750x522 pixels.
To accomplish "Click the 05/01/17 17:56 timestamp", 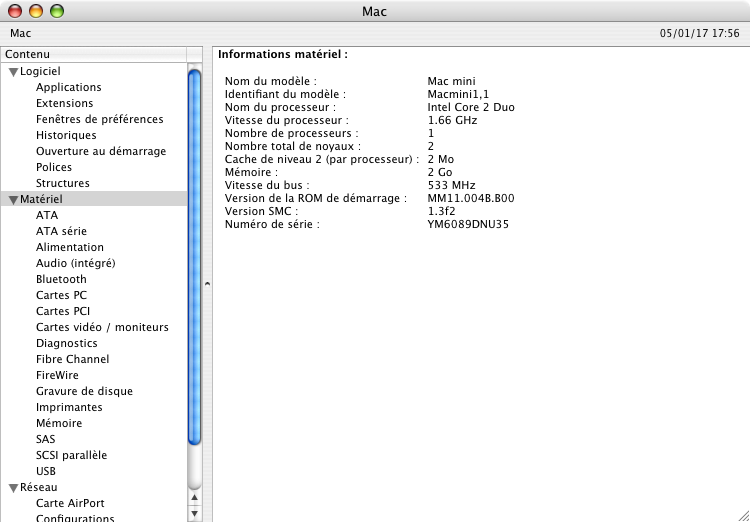I will tap(700, 33).
